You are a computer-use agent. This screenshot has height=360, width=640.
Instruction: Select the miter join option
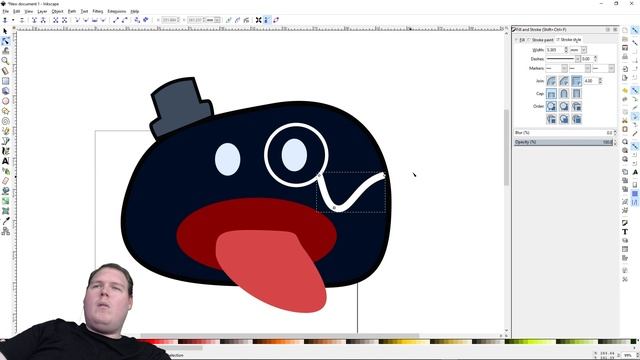(x=576, y=81)
